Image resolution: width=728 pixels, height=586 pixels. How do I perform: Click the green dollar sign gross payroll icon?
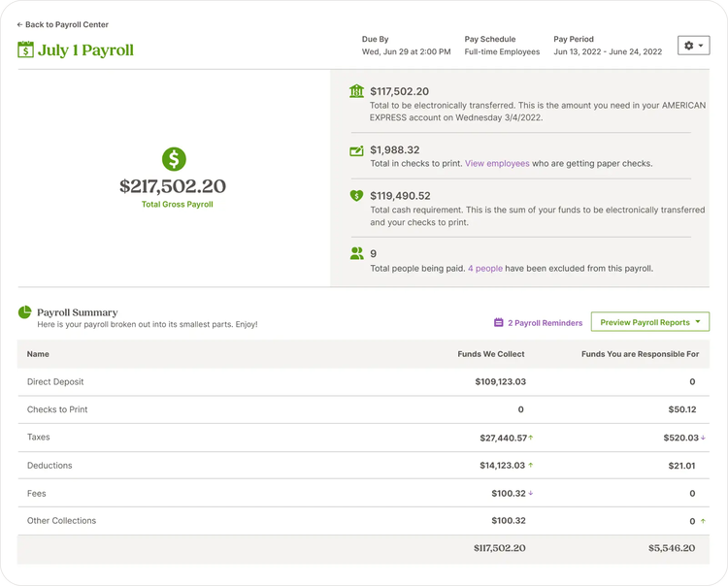(x=174, y=159)
